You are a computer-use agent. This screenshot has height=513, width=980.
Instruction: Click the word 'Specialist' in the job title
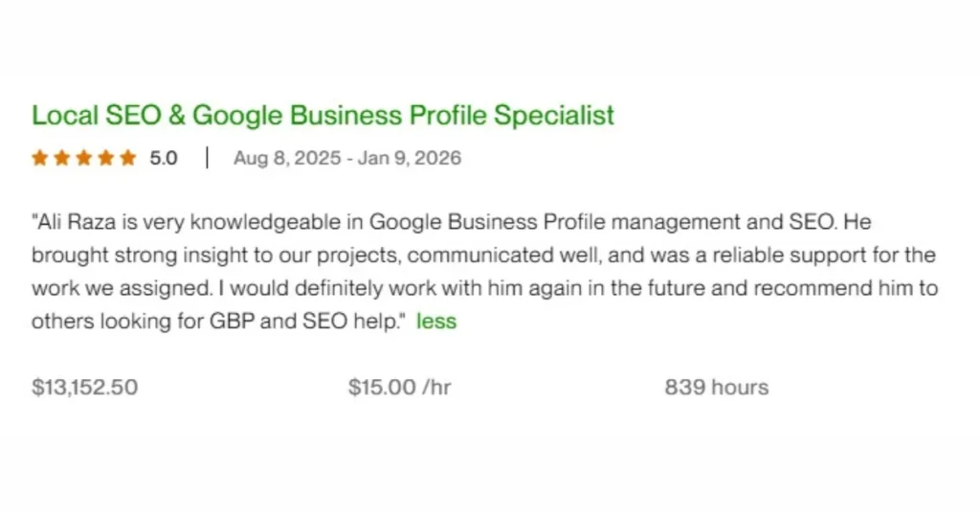point(553,116)
